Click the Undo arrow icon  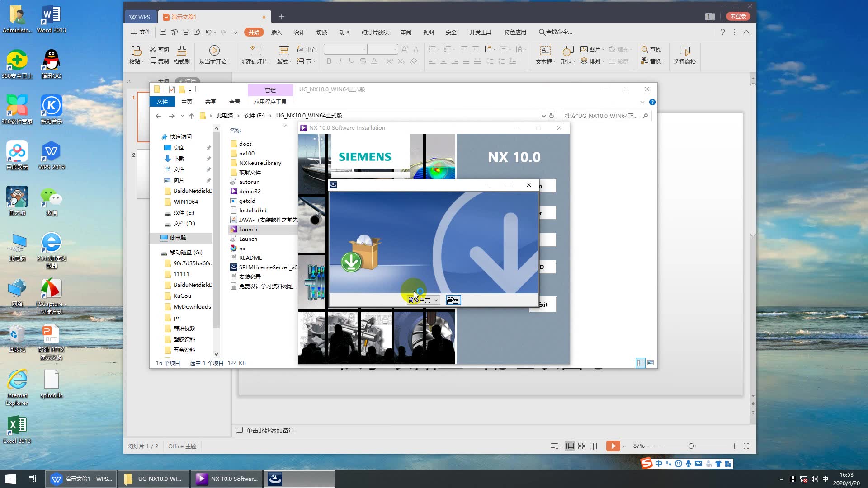coord(208,32)
